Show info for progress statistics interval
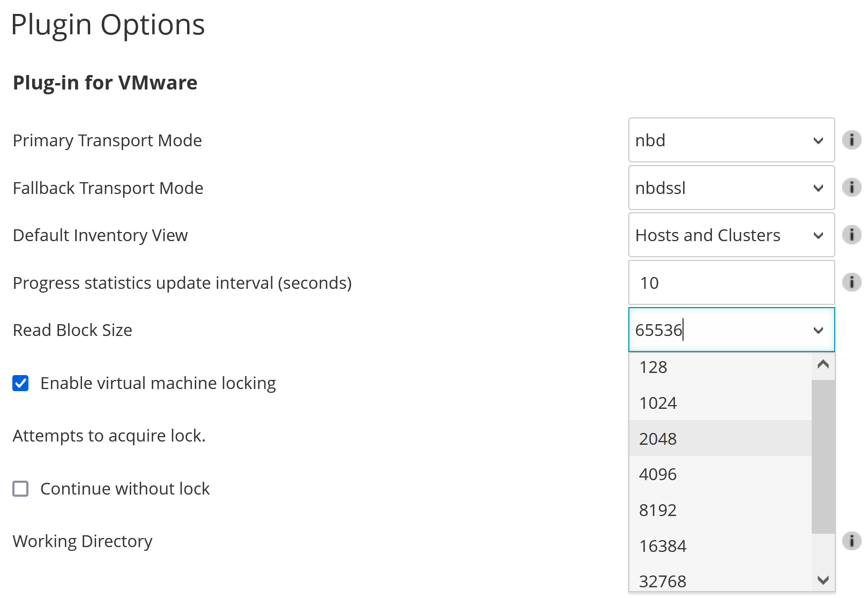The height and width of the screenshot is (598, 868). pos(851,282)
